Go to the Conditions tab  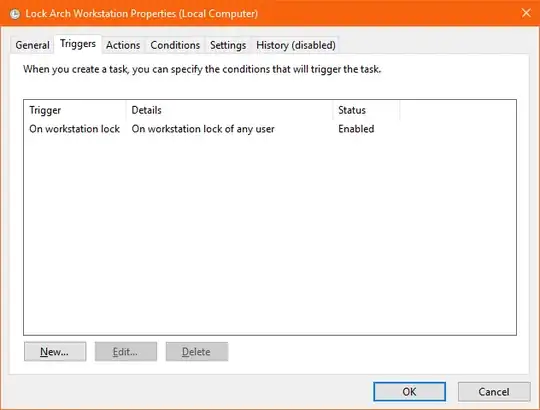pyautogui.click(x=175, y=45)
